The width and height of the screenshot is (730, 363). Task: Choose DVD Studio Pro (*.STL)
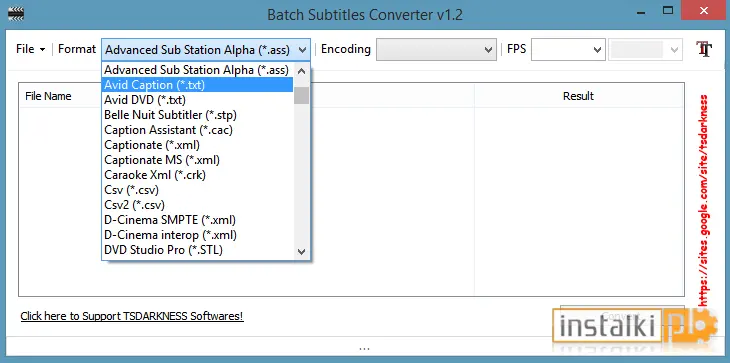click(197, 250)
